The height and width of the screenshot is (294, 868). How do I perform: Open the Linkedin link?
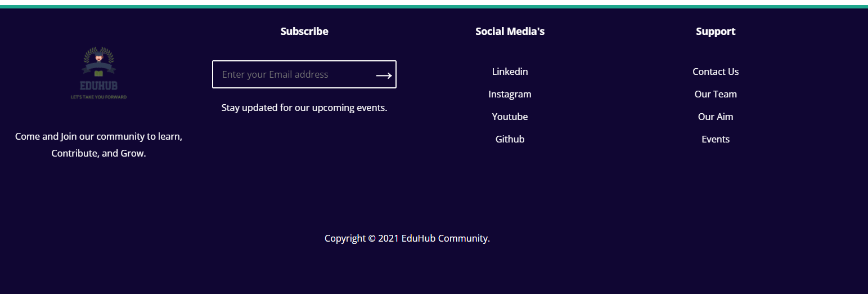510,72
